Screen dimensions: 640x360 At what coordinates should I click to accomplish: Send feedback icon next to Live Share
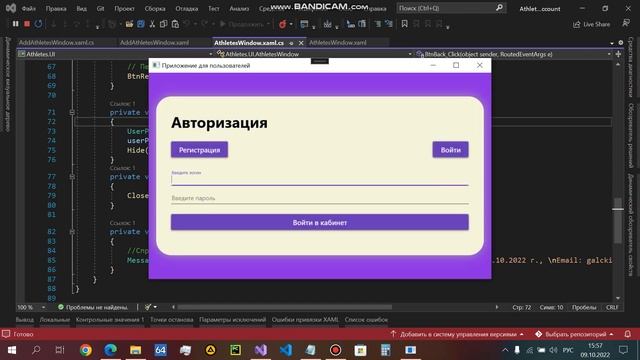[x=626, y=24]
